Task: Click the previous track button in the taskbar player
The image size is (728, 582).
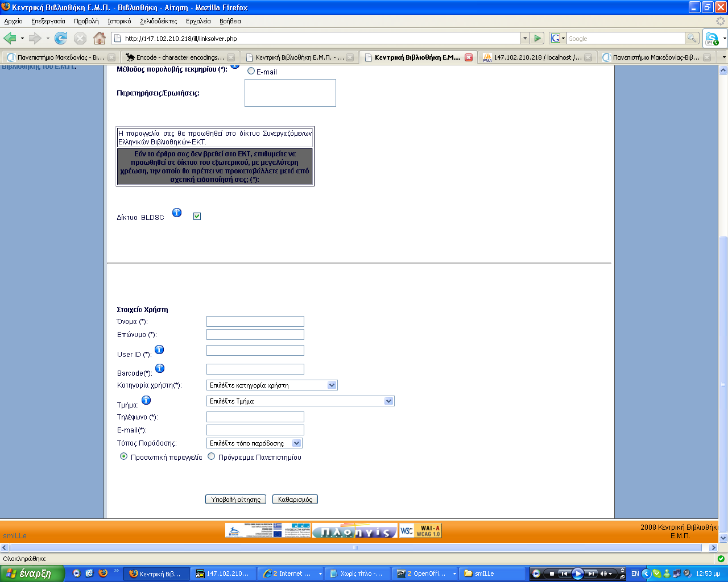Action: coord(564,573)
